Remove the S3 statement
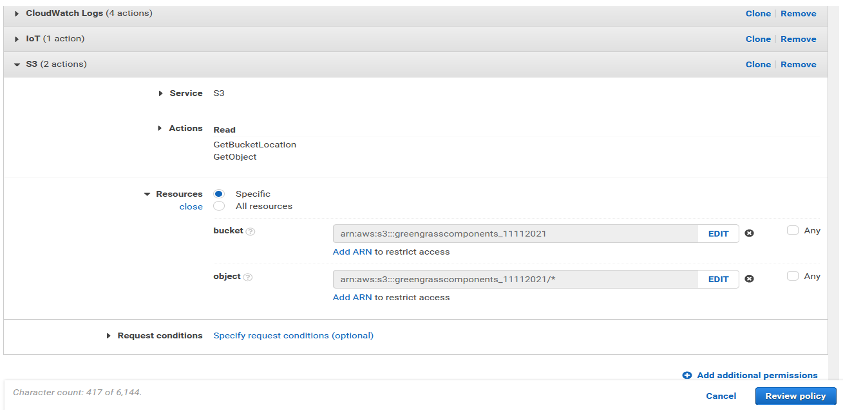The image size is (843, 410). click(x=798, y=64)
